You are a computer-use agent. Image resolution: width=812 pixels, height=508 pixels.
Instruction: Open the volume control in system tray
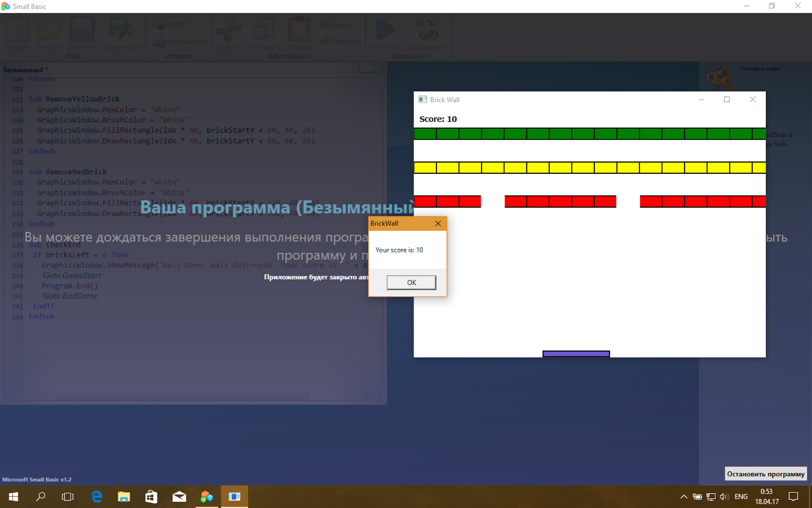pyautogui.click(x=724, y=497)
